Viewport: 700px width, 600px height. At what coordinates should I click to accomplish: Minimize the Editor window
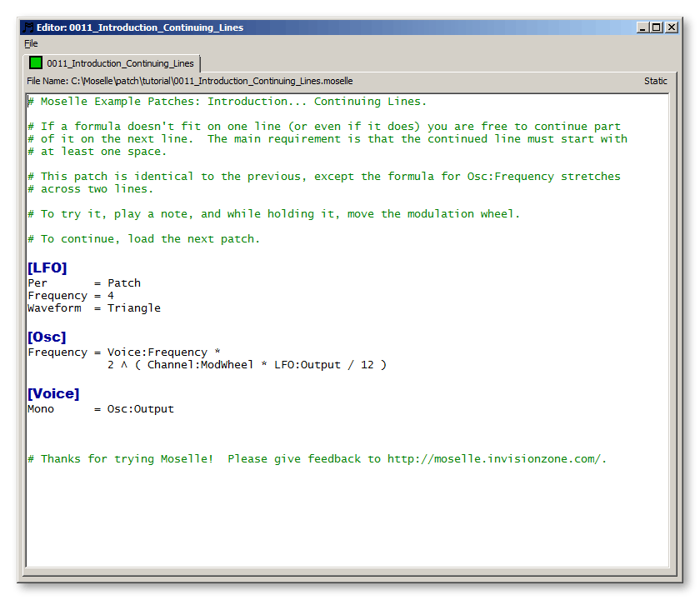tap(642, 27)
